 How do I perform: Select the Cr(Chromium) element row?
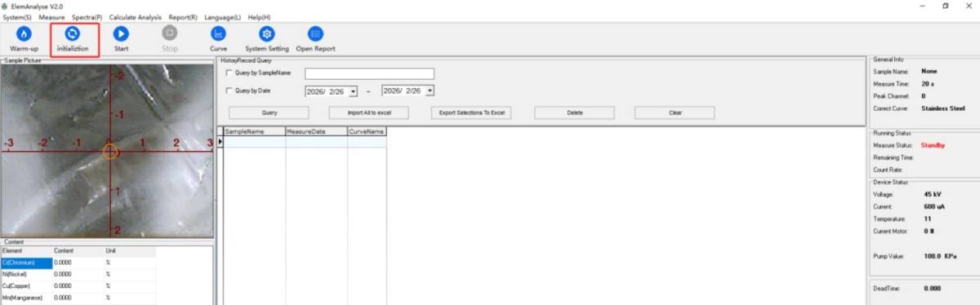tap(78, 263)
